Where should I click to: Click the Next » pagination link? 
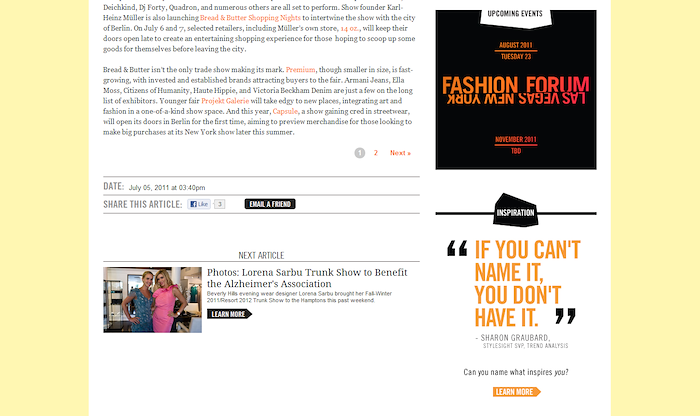pyautogui.click(x=400, y=153)
